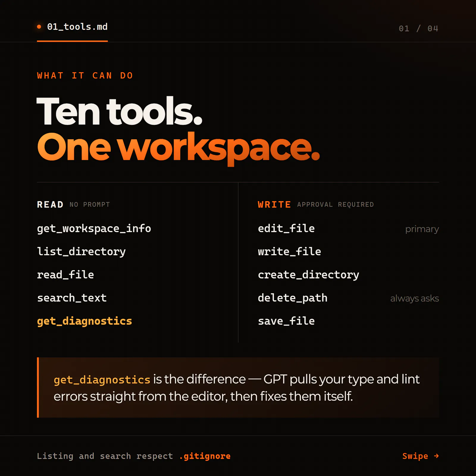Select create_directory in the WRITE list

(309, 275)
